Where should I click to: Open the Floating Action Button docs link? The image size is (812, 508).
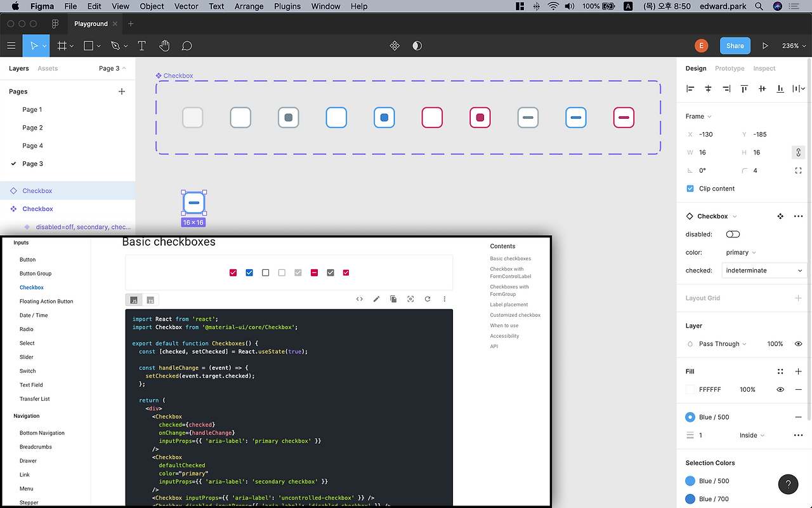click(x=46, y=302)
